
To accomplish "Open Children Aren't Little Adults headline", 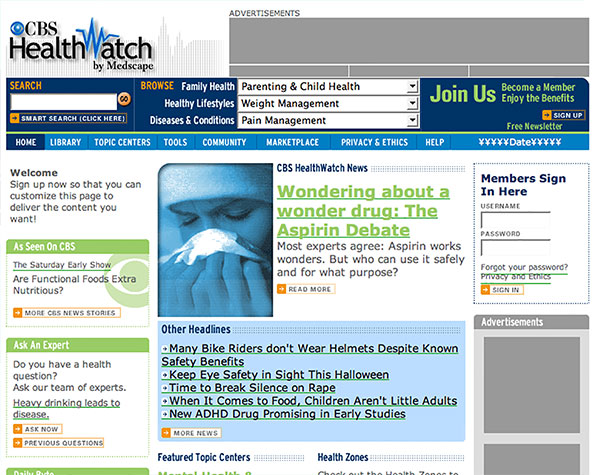I will click(309, 401).
